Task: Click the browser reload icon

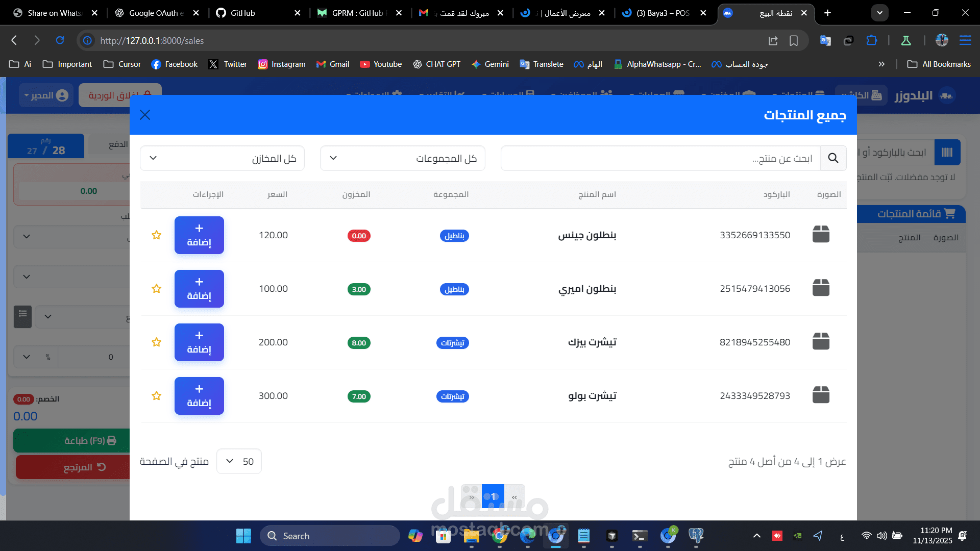Action: (60, 40)
